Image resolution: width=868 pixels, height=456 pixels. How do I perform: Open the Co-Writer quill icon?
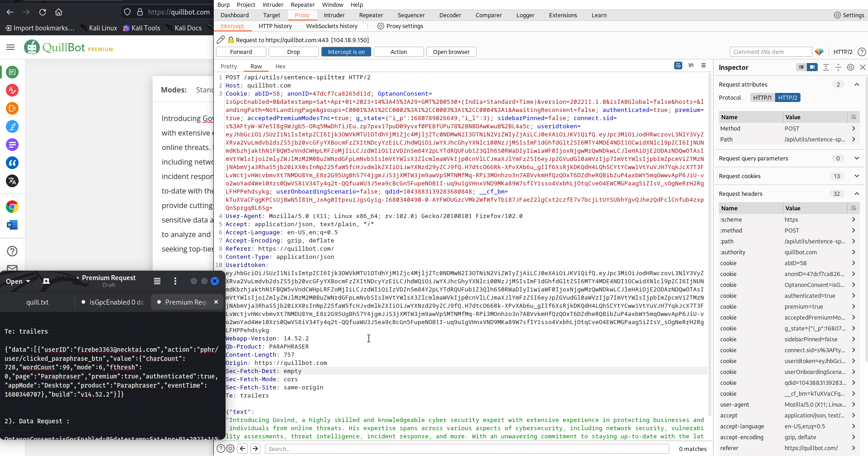[x=12, y=126]
